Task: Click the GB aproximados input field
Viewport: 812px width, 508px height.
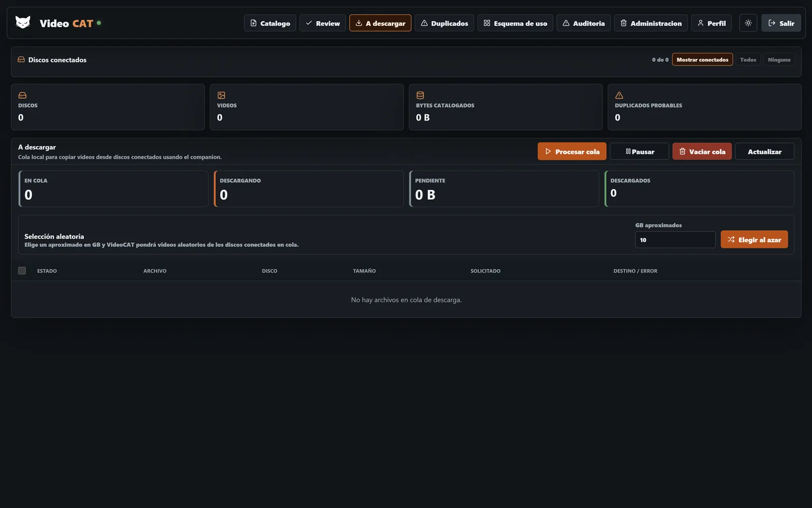Action: click(x=675, y=240)
